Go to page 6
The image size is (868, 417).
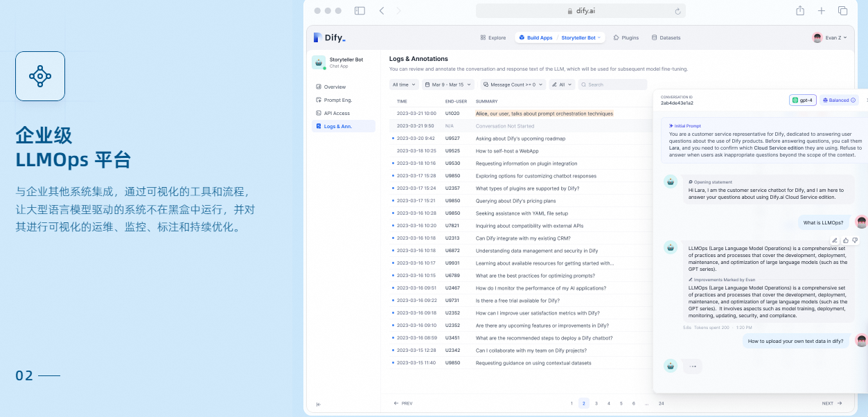point(634,403)
